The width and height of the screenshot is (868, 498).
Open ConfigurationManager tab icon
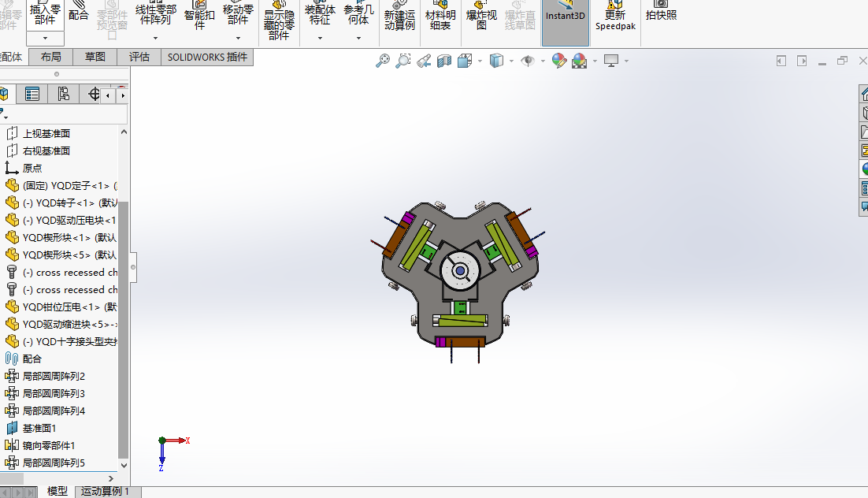[64, 95]
